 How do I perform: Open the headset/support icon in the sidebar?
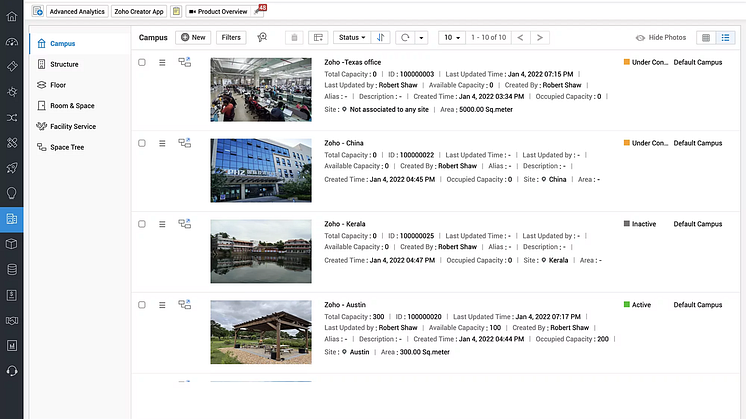tap(11, 370)
